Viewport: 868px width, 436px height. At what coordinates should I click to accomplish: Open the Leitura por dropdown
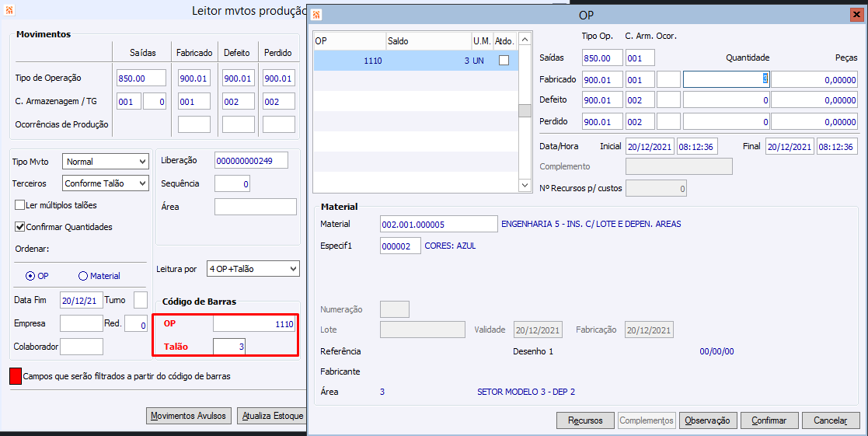coord(253,269)
